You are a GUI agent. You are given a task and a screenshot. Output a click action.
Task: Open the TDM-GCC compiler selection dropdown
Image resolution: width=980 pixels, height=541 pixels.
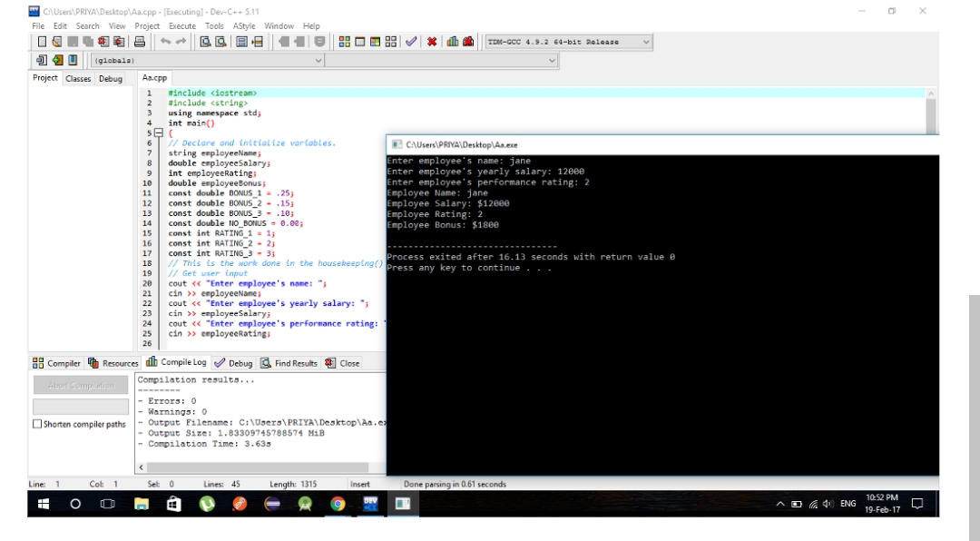tap(645, 42)
